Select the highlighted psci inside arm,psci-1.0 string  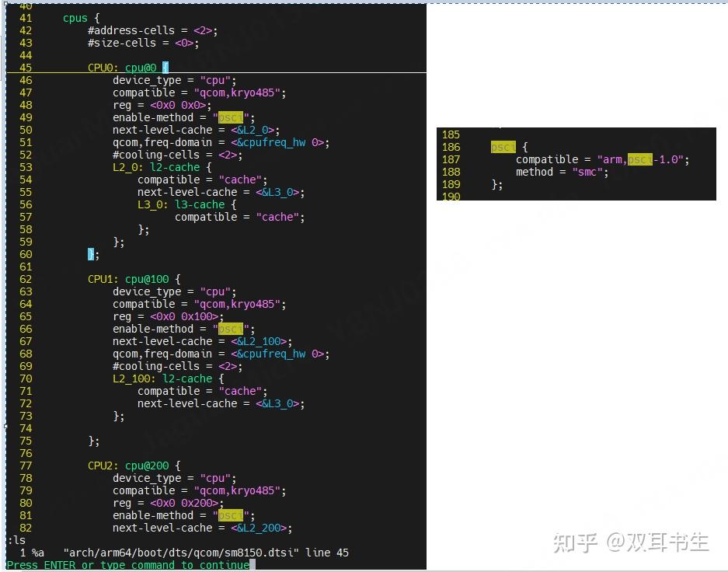[638, 159]
